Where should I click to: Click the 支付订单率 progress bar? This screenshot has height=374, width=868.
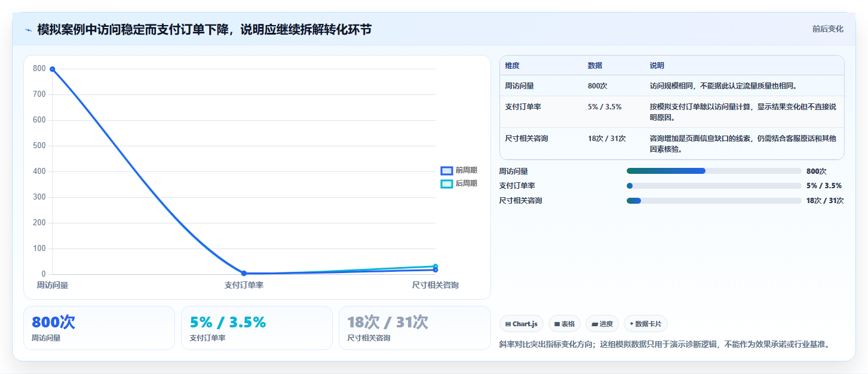click(714, 186)
